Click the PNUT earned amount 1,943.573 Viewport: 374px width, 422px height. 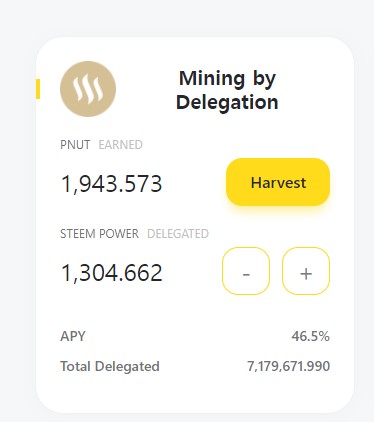(x=112, y=184)
